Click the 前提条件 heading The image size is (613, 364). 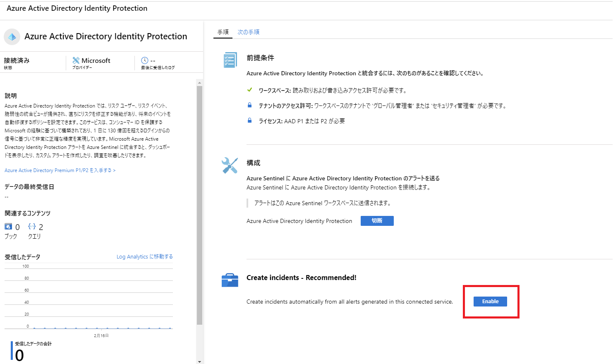point(260,58)
